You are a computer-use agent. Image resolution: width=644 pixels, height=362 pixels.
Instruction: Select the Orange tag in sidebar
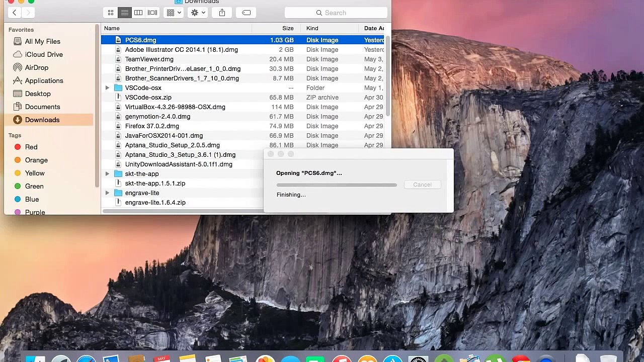pyautogui.click(x=36, y=160)
